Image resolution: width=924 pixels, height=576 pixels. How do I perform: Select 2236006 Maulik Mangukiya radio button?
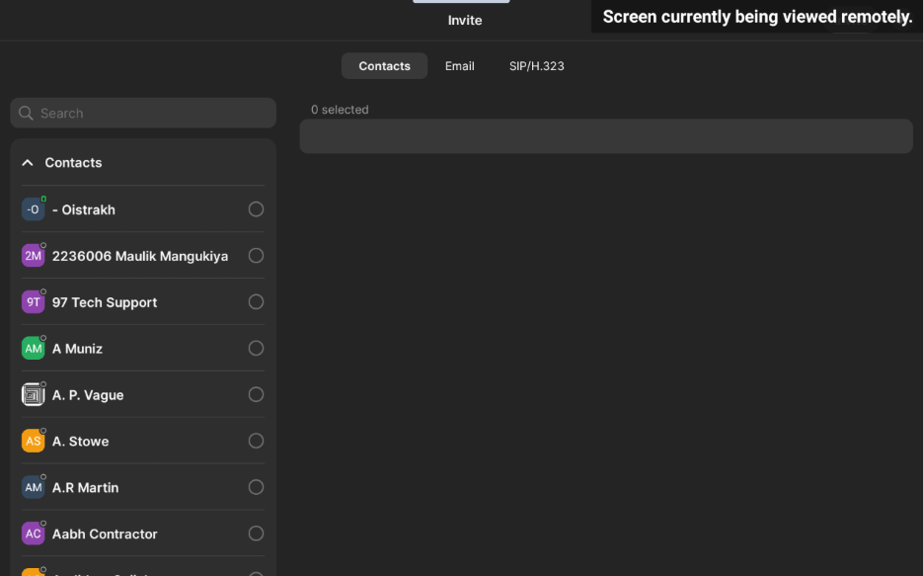256,255
